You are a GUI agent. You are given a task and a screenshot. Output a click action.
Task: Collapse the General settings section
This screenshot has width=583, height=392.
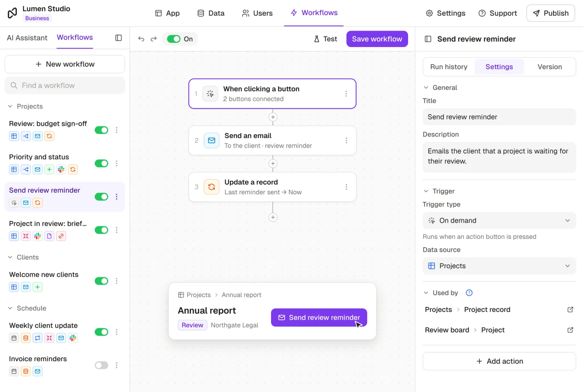coord(426,88)
